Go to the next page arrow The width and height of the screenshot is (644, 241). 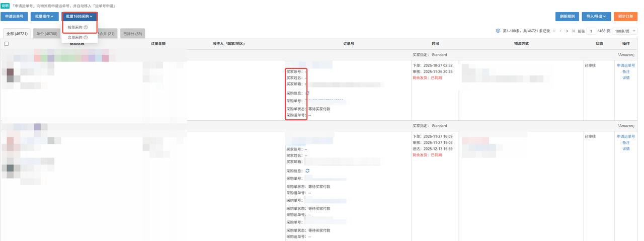(567, 31)
